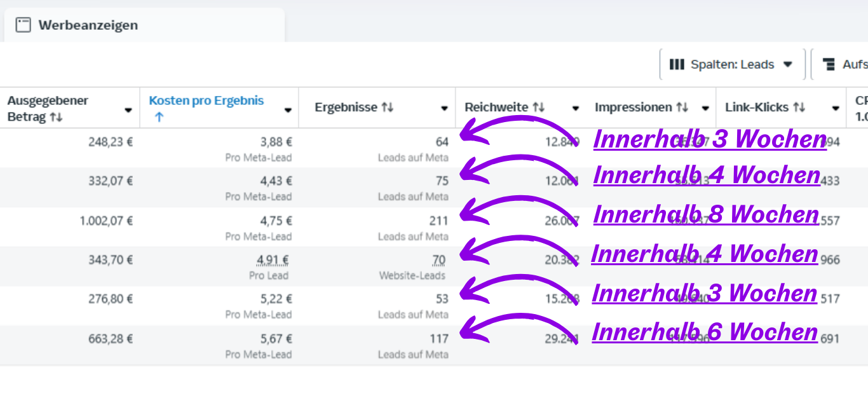Click the underlined 4,91 € cost value
The width and height of the screenshot is (868, 419).
tap(273, 260)
